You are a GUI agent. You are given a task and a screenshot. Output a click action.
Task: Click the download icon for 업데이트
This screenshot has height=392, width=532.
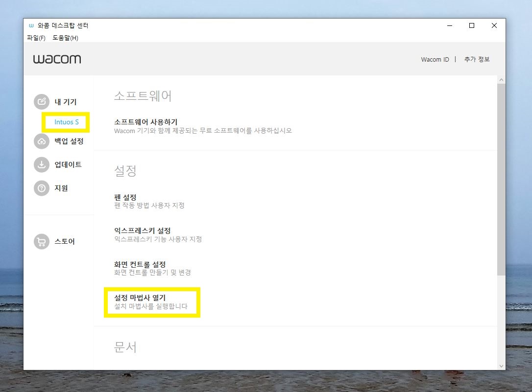[x=41, y=164]
